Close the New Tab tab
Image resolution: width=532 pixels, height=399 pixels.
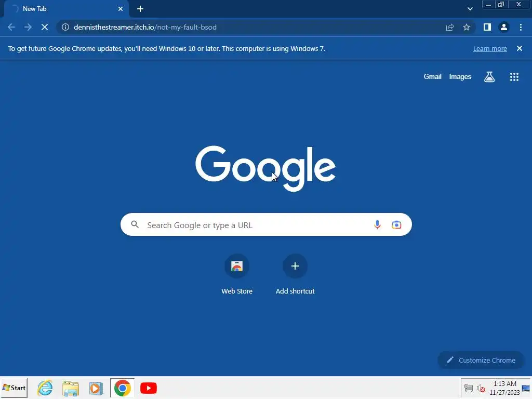(x=121, y=9)
